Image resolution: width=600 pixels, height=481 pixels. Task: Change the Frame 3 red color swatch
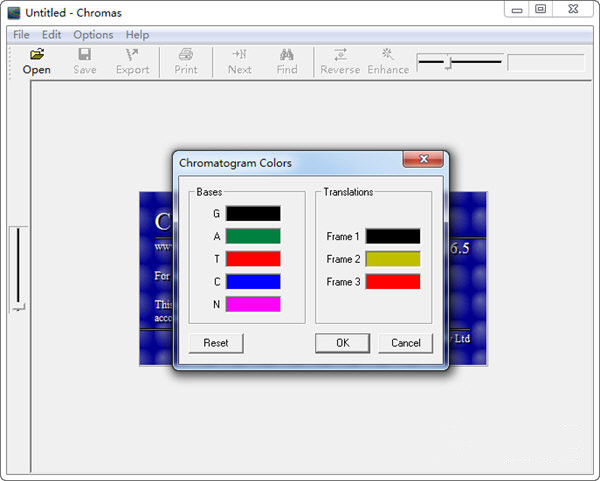click(393, 281)
